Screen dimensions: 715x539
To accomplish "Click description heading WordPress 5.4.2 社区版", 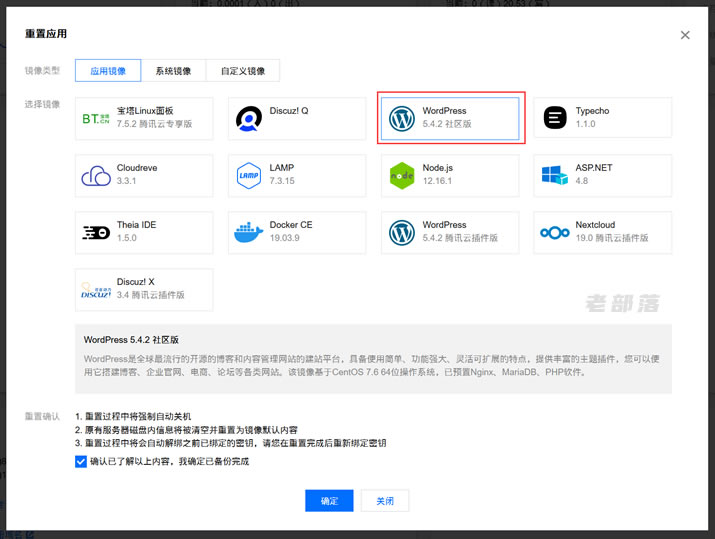I will click(131, 340).
